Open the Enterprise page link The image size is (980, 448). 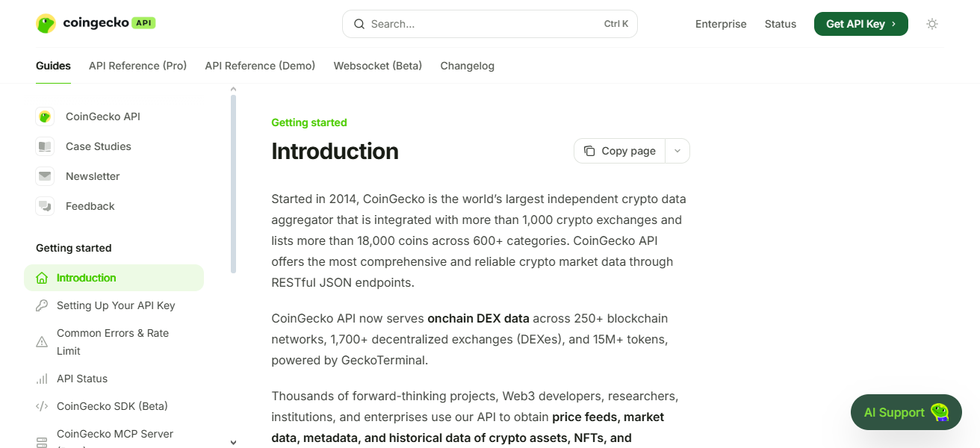720,23
